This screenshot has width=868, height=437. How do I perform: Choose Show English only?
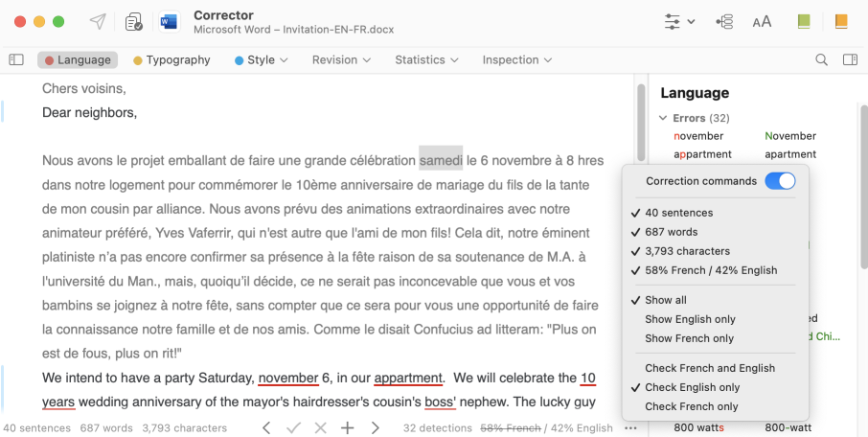tap(715, 319)
